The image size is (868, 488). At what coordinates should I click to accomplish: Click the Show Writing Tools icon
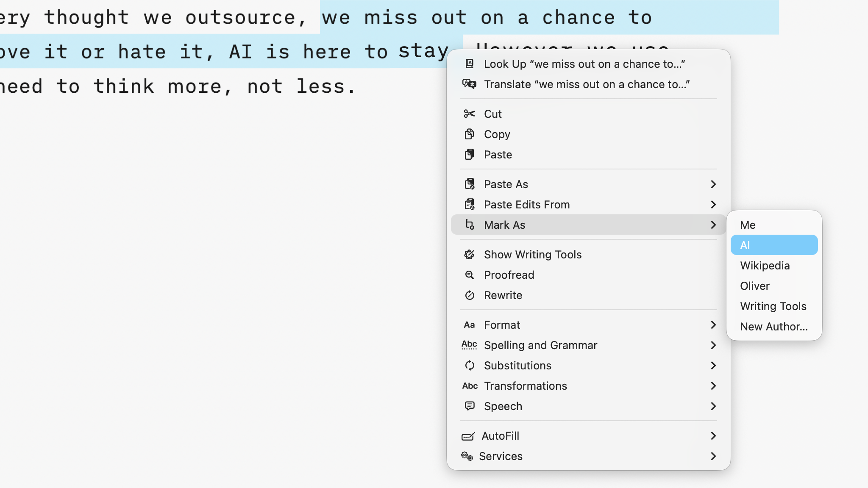click(x=469, y=254)
